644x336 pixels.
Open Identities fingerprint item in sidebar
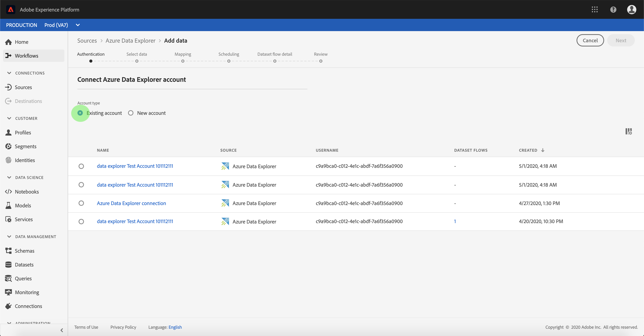click(x=25, y=160)
